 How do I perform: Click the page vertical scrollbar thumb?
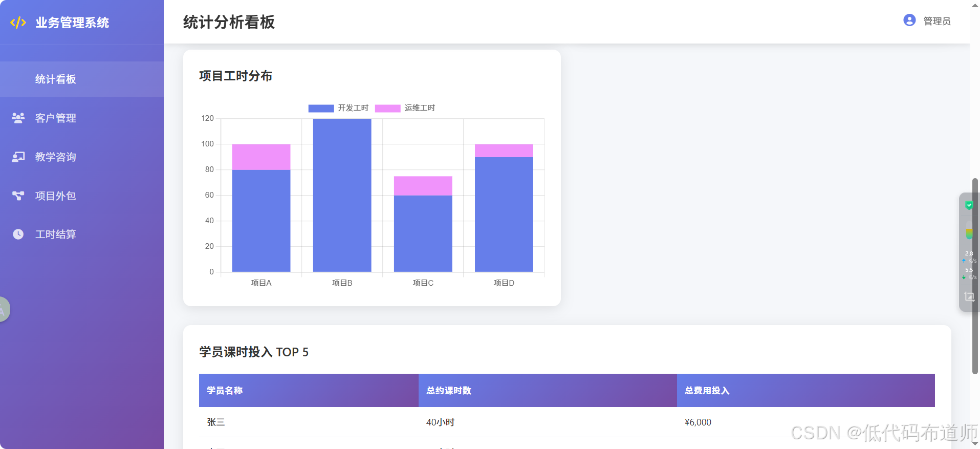pos(975,276)
